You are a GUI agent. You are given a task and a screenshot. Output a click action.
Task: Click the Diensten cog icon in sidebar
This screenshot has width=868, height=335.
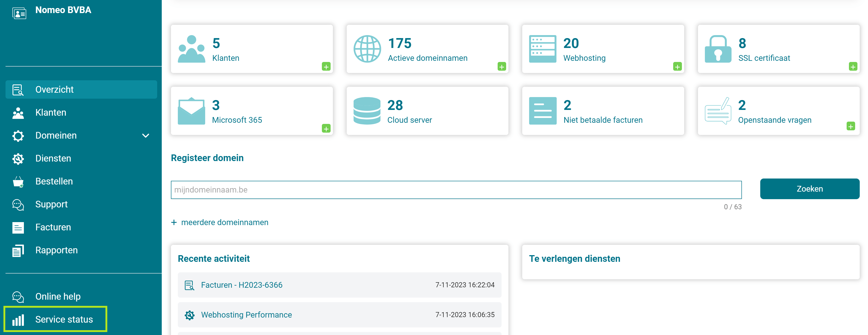click(18, 159)
